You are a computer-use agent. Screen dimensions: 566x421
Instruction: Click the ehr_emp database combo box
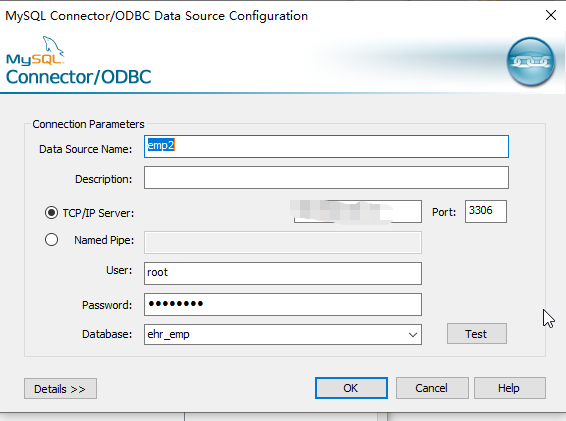[x=283, y=334]
